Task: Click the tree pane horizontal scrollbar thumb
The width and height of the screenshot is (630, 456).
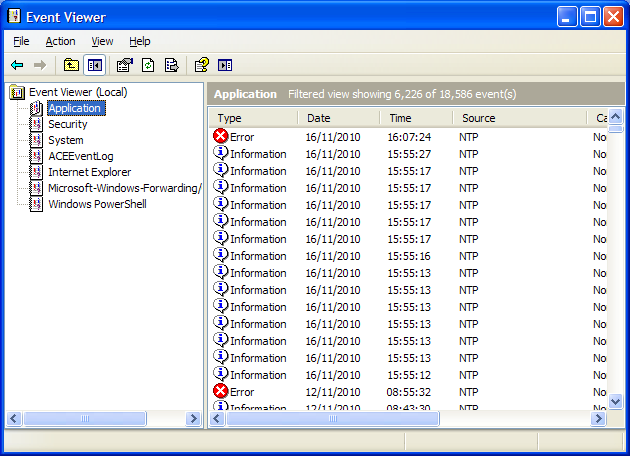Action: tap(85, 419)
